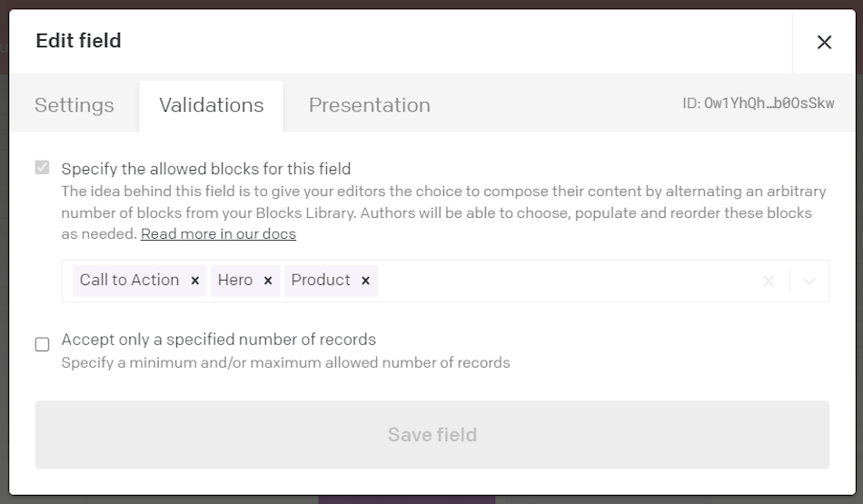Click the Accept only a specified number label

click(x=219, y=340)
